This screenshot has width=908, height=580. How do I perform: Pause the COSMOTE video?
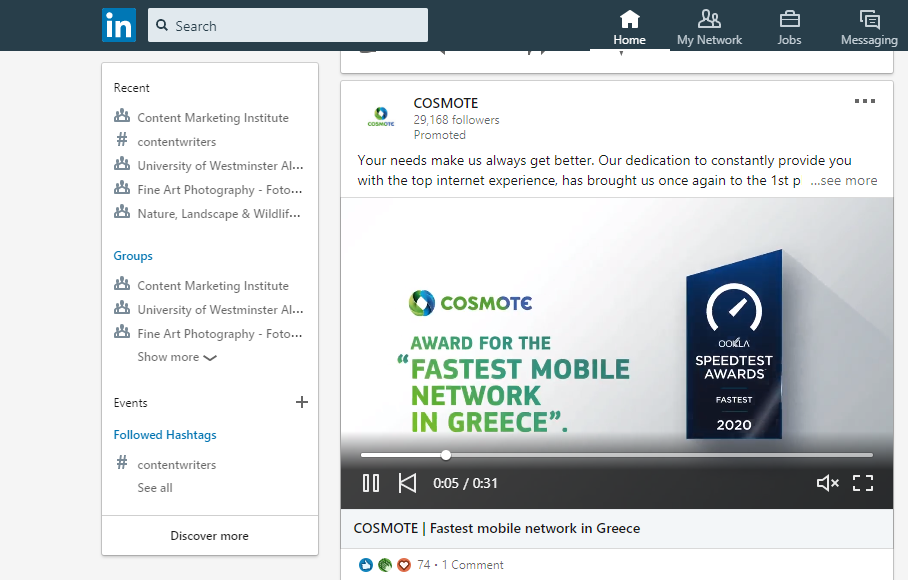[x=371, y=483]
